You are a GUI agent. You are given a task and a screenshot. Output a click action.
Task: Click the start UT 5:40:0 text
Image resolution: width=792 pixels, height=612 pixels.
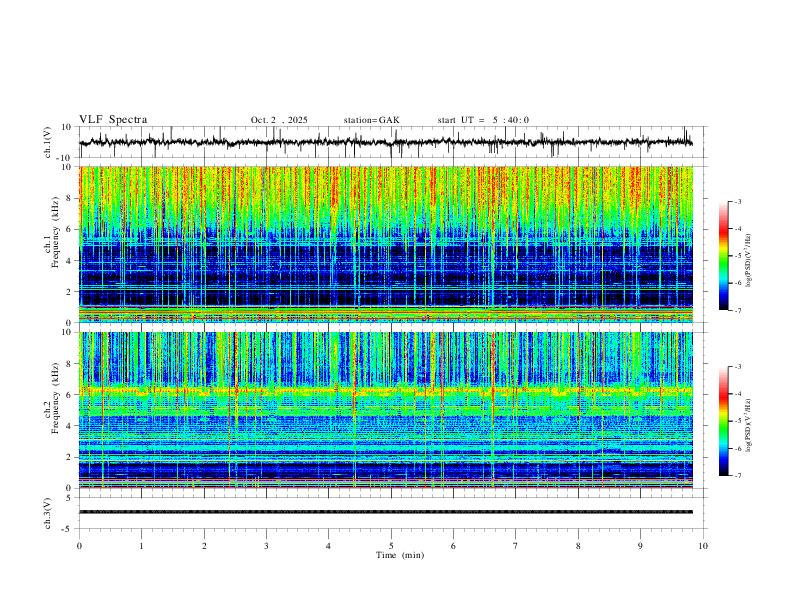pyautogui.click(x=483, y=120)
